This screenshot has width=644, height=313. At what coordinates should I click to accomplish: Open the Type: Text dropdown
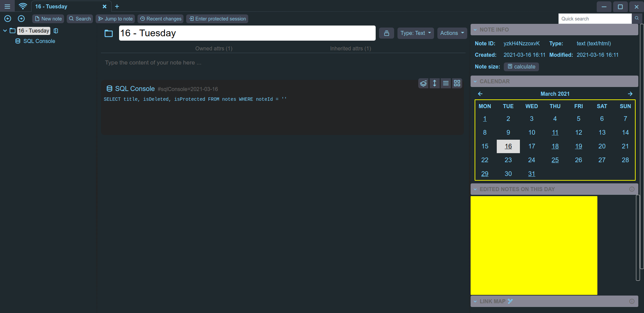point(416,33)
